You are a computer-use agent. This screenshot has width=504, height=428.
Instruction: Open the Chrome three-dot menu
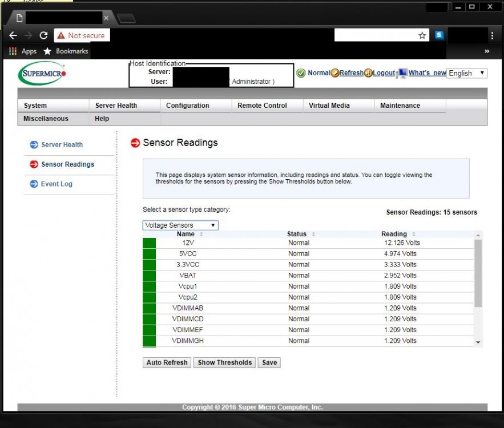[x=492, y=35]
